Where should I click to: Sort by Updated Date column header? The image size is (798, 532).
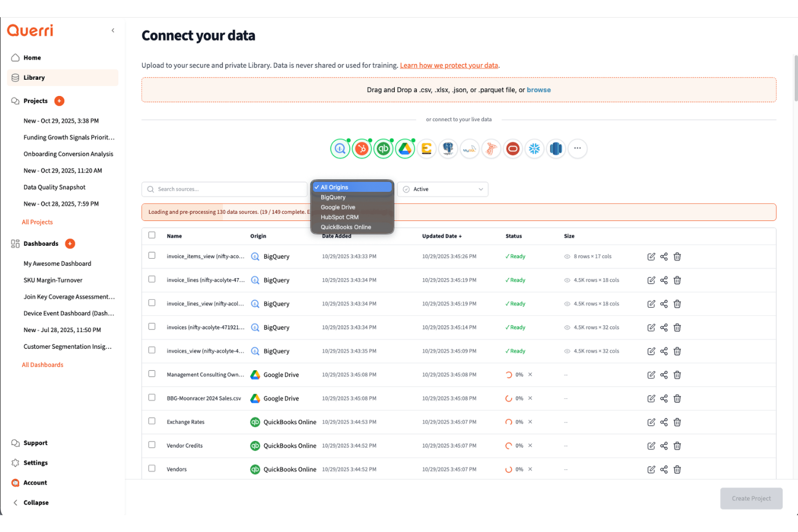[442, 236]
